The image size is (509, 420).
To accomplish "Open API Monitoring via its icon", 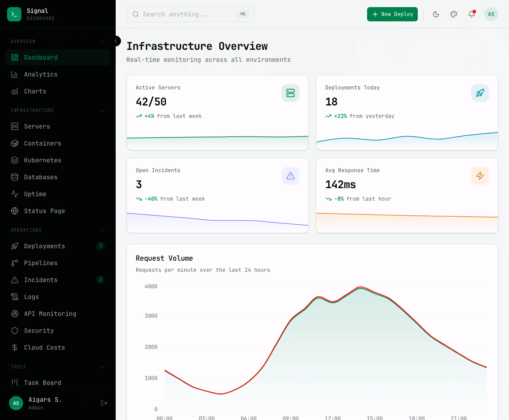I will pos(15,314).
